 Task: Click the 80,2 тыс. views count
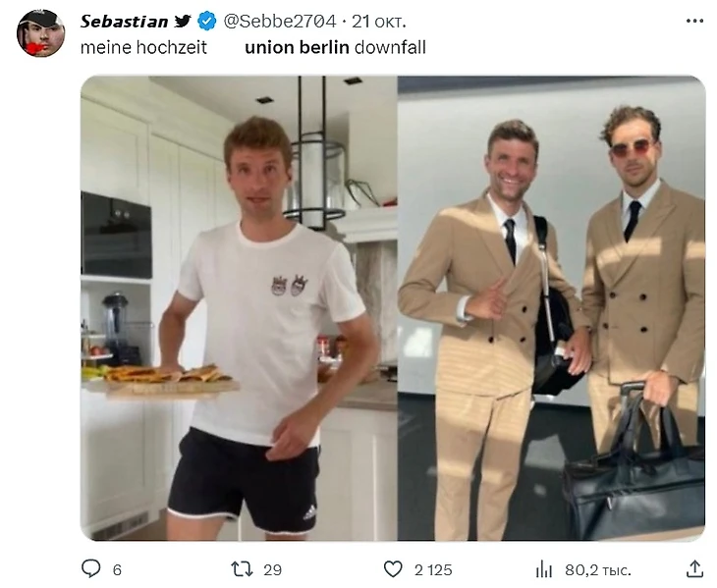pos(597,569)
